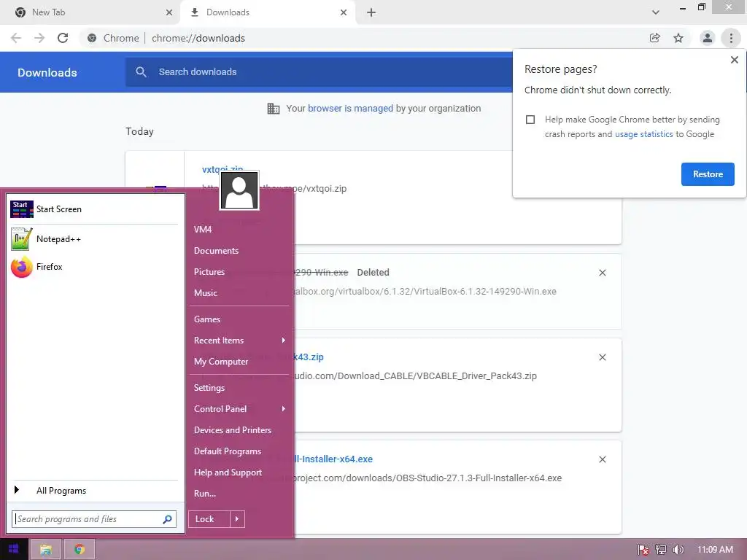747x560 pixels.
Task: Open the Chrome profile icon
Action: 708,38
